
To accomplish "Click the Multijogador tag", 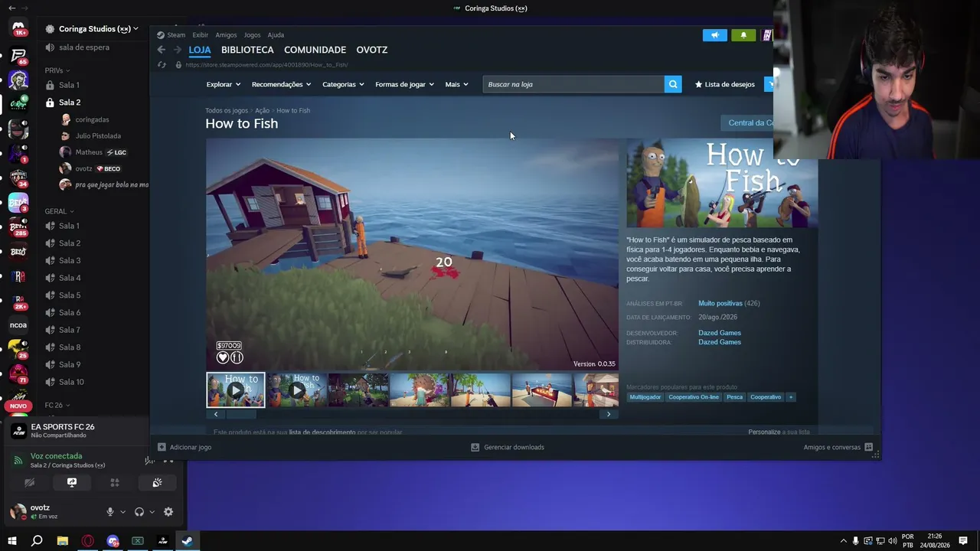I will [645, 397].
